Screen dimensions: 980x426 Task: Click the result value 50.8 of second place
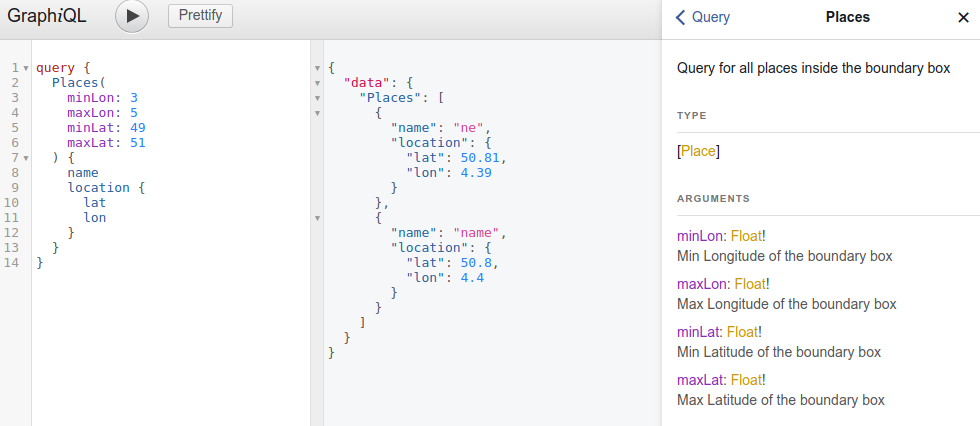476,262
